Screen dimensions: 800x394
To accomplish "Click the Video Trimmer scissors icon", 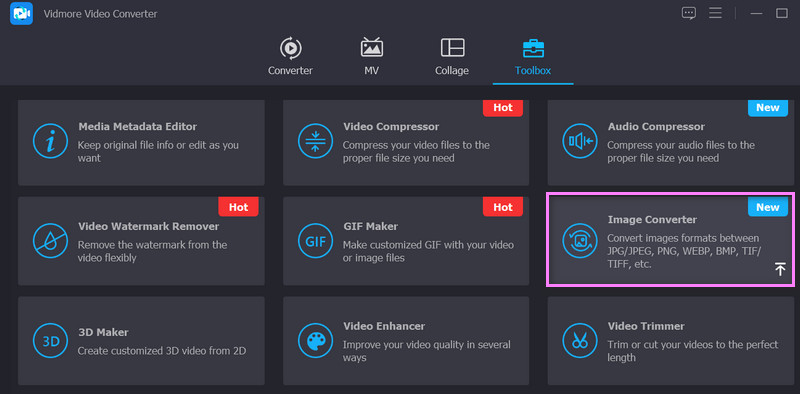I will click(x=580, y=340).
